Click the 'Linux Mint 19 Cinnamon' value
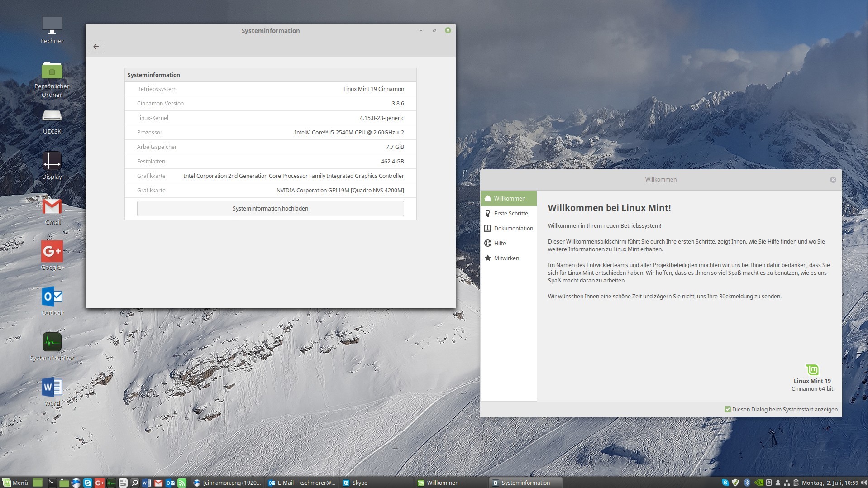Screen dimensions: 868x488 373,89
